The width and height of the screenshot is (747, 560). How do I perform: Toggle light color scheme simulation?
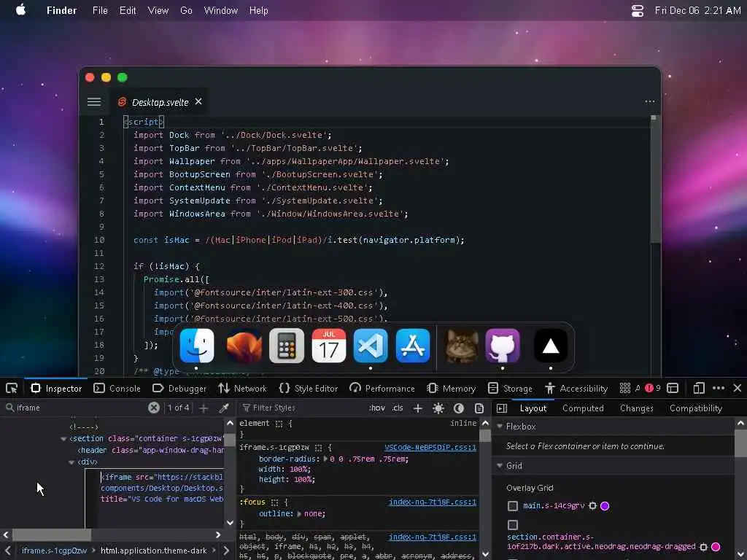[x=438, y=408]
